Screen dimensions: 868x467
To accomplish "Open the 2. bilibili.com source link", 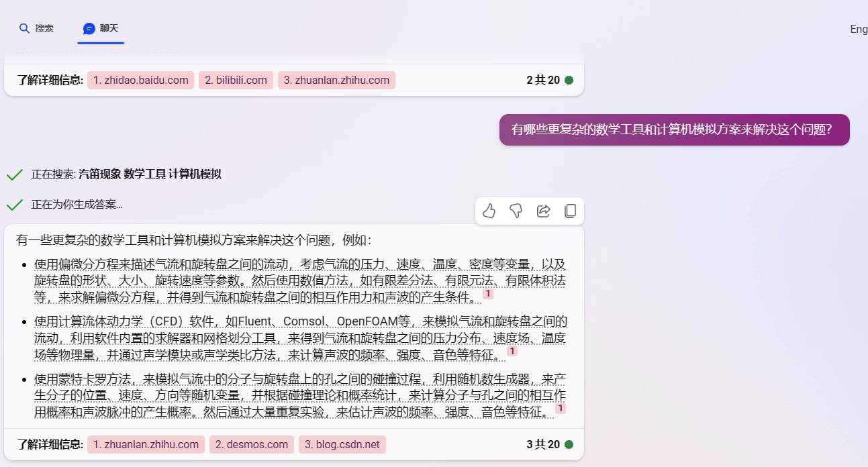I will click(x=236, y=80).
